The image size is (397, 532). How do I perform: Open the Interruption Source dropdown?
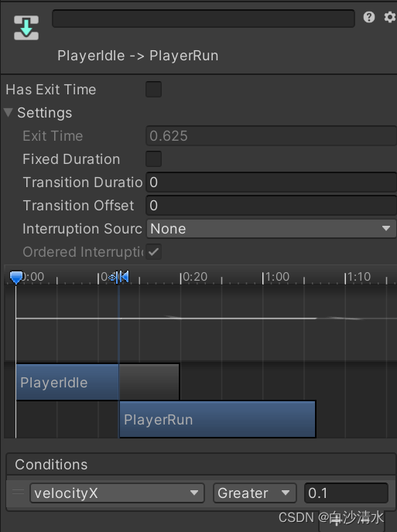[x=271, y=229]
